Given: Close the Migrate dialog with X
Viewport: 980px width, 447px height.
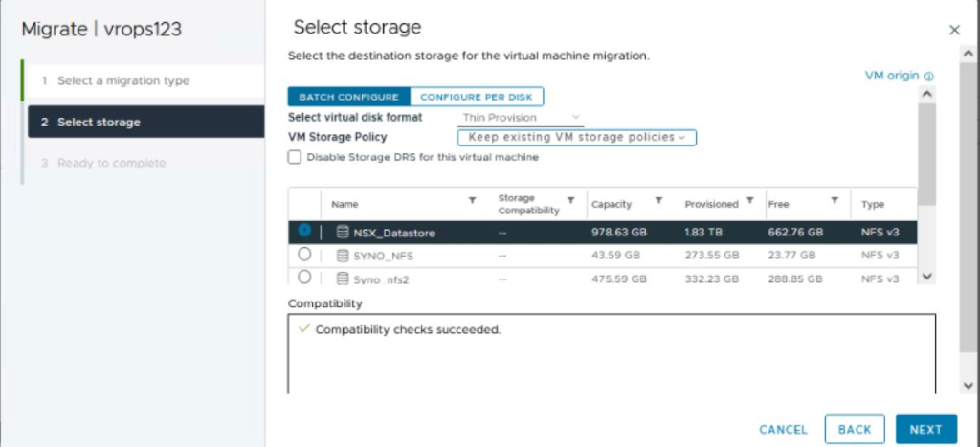Looking at the screenshot, I should [x=954, y=30].
